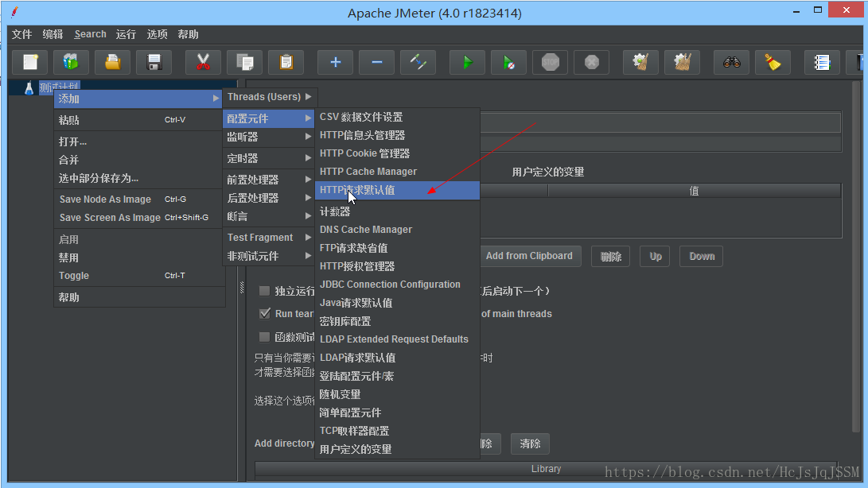Expand the Threads (Users) submenu
Screen dimensions: 868x488
point(270,97)
